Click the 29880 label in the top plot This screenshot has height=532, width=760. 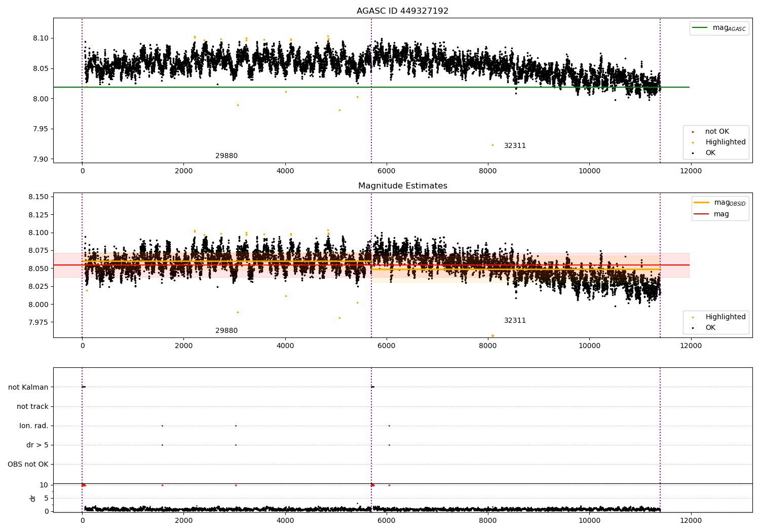(x=226, y=156)
